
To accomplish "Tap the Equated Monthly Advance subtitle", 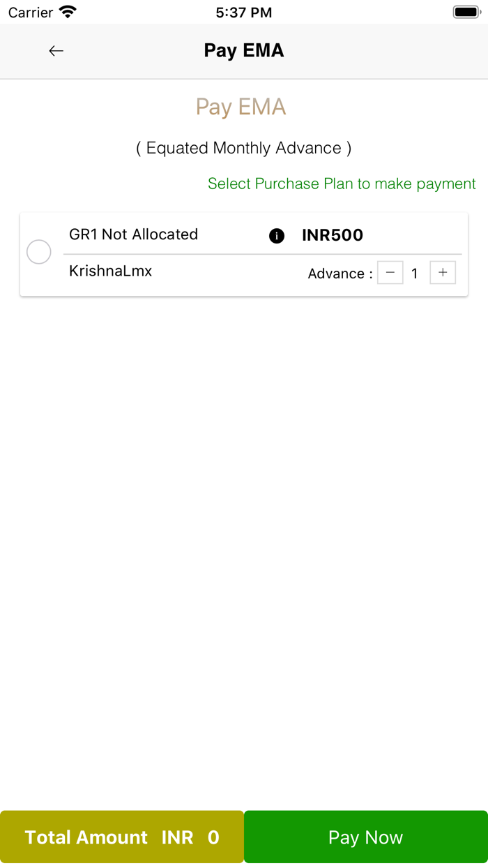I will click(x=244, y=147).
